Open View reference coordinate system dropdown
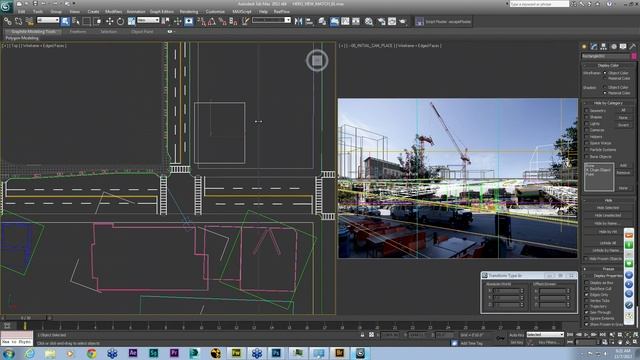Screen dimensions: 640x360 pos(148,20)
